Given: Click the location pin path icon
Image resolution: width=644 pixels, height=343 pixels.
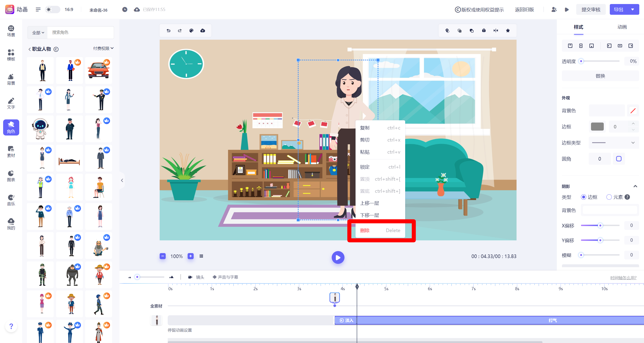Looking at the screenshot, I should coord(447,30).
